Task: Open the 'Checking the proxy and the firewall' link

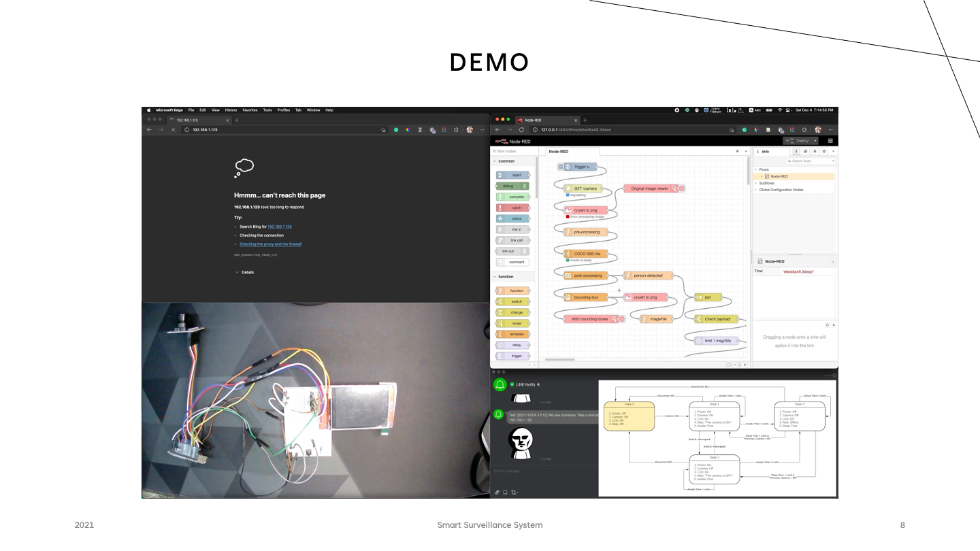Action: 270,244
